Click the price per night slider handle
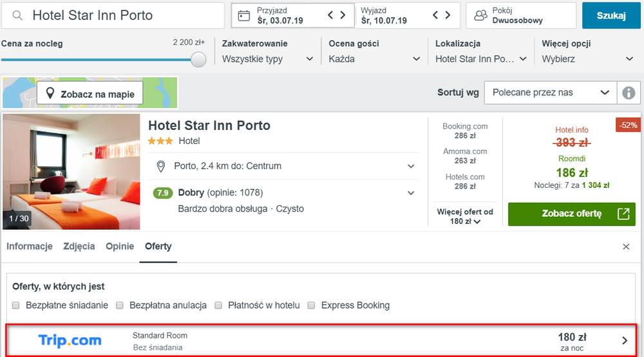The width and height of the screenshot is (644, 357). (x=198, y=60)
